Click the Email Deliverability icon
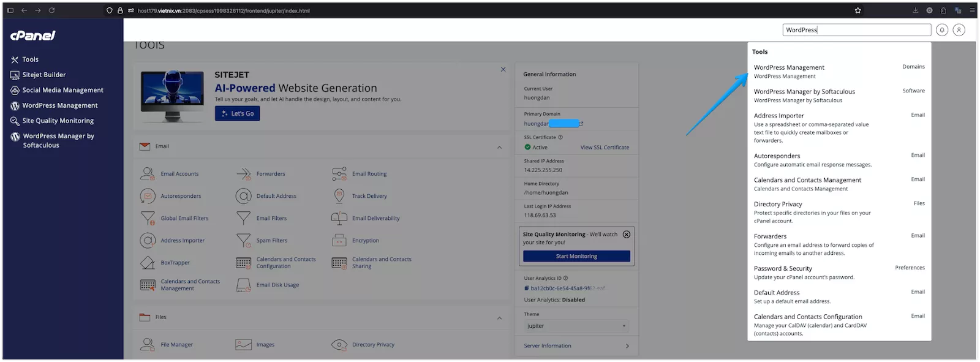The image size is (980, 362). 339,219
